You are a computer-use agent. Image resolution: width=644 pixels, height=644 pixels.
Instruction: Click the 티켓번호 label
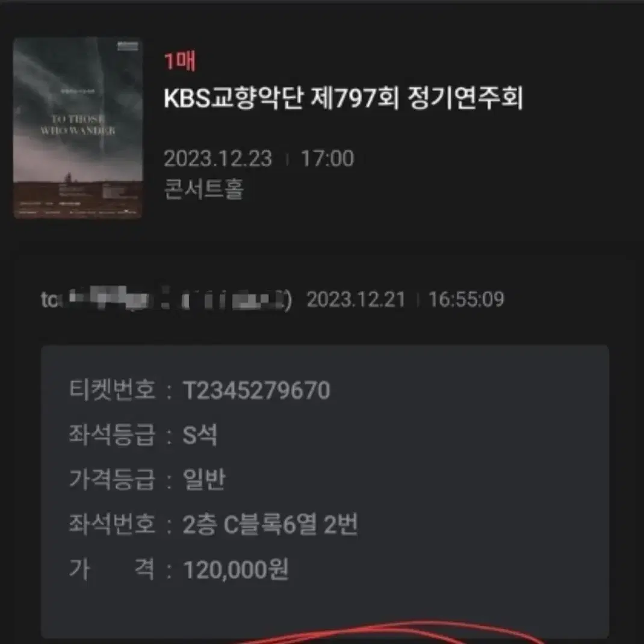(x=112, y=389)
